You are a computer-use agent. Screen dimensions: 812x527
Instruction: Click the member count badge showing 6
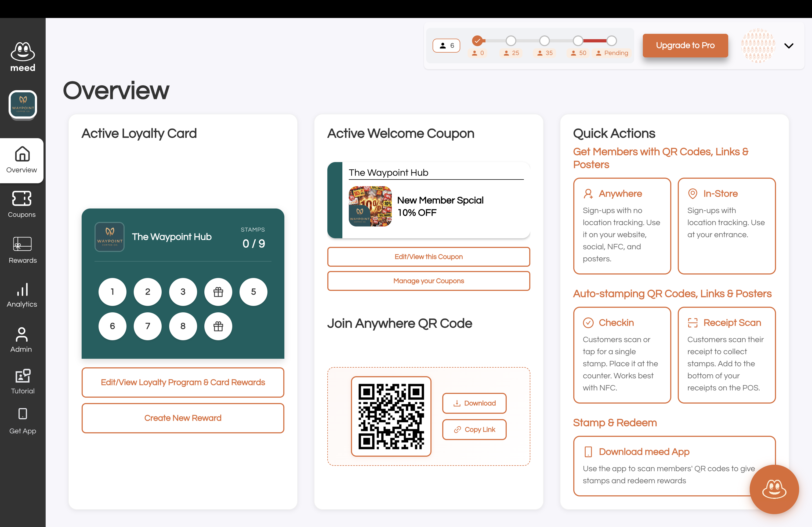tap(446, 45)
